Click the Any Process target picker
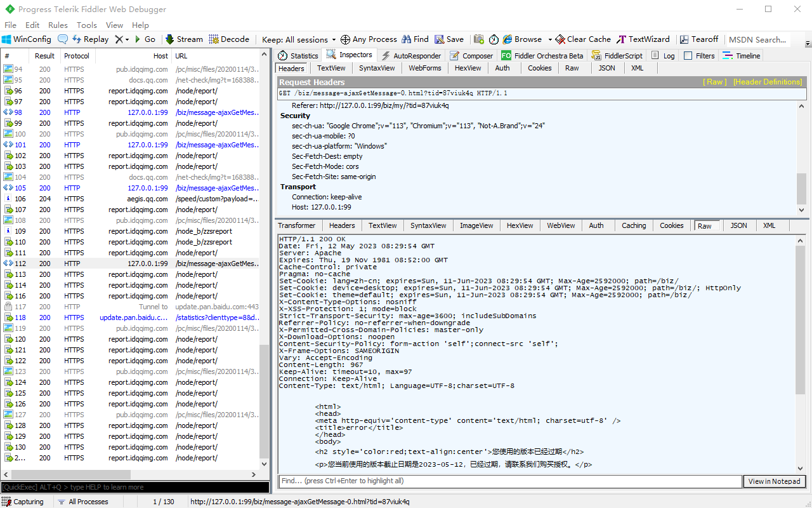Screen dimensions: 812x508 click(x=369, y=39)
